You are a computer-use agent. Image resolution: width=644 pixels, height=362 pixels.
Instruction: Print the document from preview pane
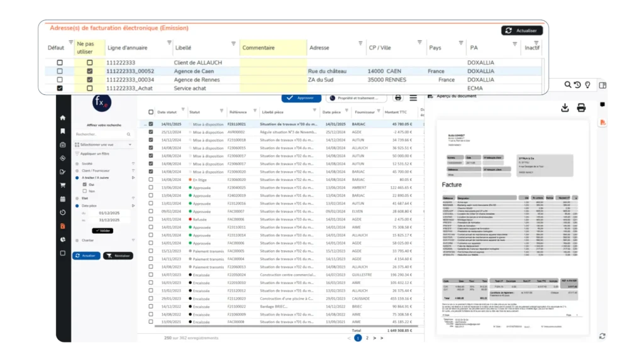pyautogui.click(x=581, y=108)
